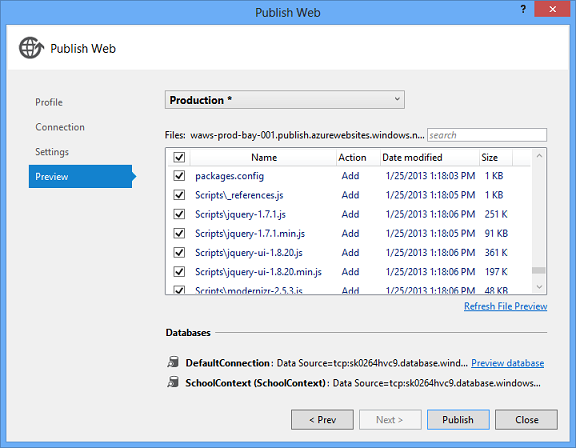Image resolution: width=576 pixels, height=448 pixels.
Task: Click the scroll down arrow in file list
Action: click(539, 287)
